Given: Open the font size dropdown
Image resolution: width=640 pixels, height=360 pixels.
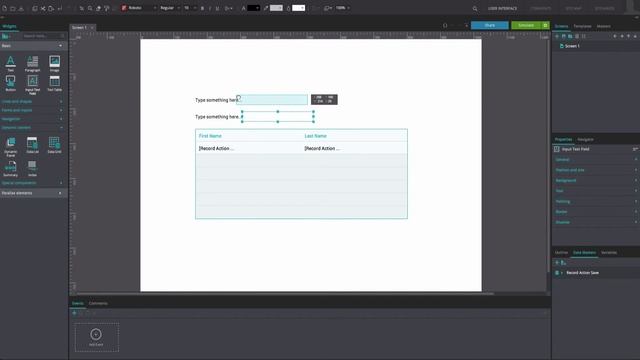Looking at the screenshot, I should pos(190,8).
